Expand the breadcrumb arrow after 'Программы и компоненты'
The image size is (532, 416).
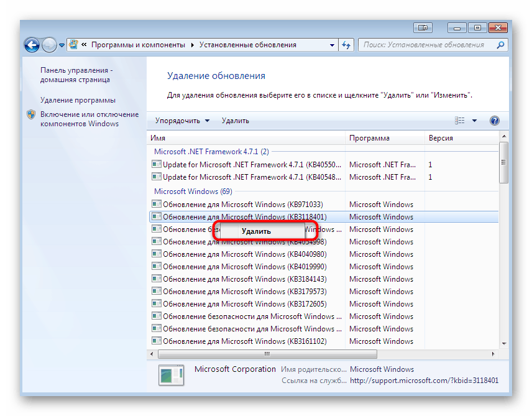click(193, 45)
